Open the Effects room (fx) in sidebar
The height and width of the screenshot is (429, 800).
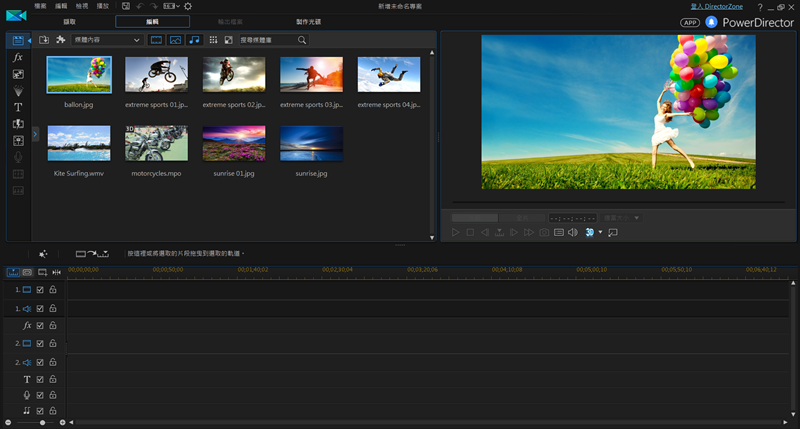tap(18, 58)
